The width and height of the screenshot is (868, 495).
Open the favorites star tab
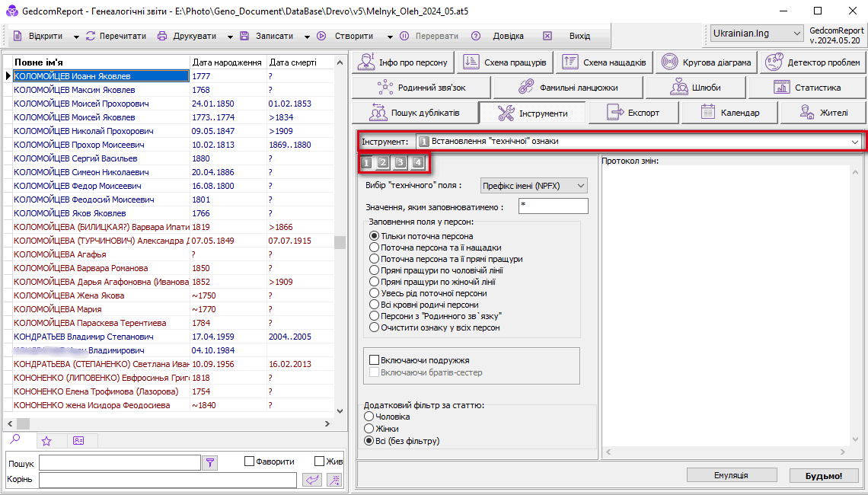pos(46,441)
